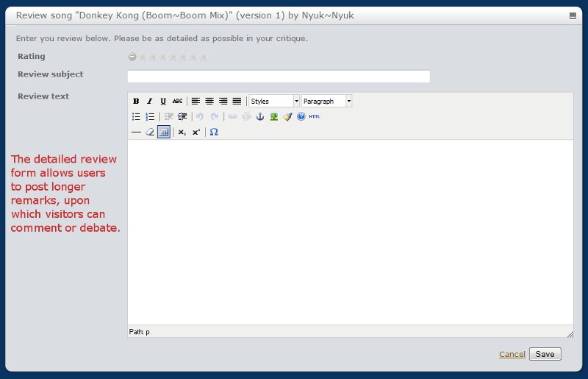Set rating to six stars
This screenshot has height=379, width=588.
(x=193, y=57)
